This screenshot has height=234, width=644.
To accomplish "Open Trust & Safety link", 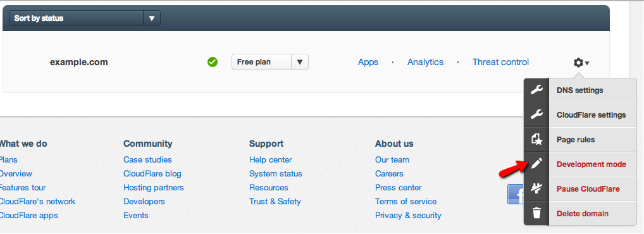I will click(x=275, y=202).
